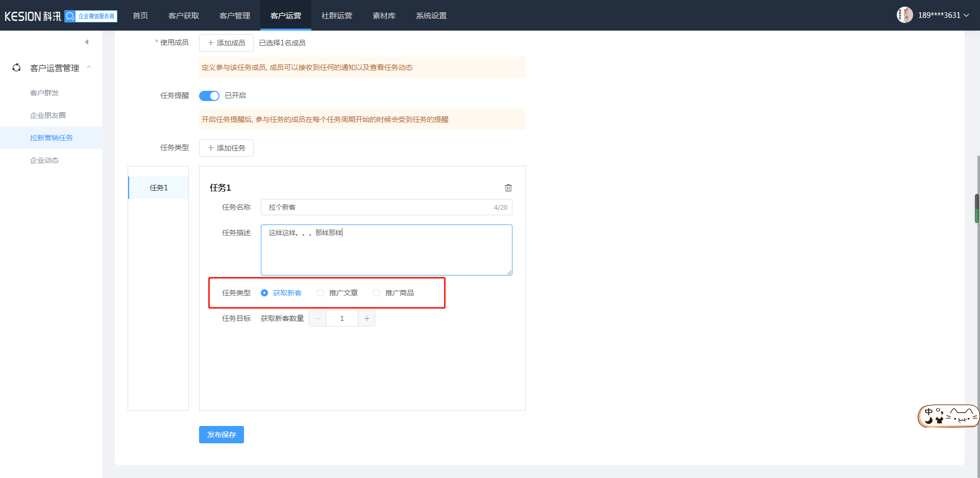Delete task 1 with trash icon
980x478 pixels.
tap(508, 188)
